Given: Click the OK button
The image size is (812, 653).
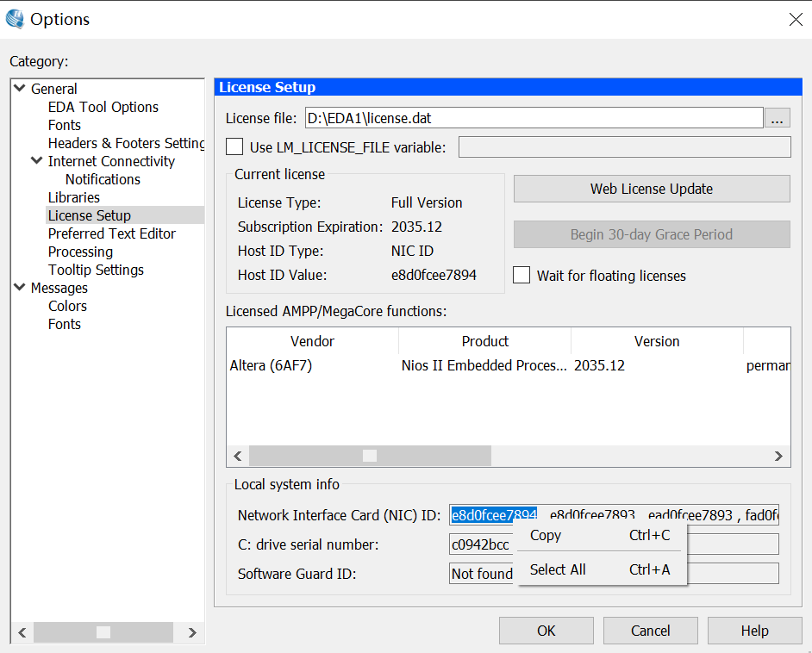Looking at the screenshot, I should pyautogui.click(x=546, y=630).
